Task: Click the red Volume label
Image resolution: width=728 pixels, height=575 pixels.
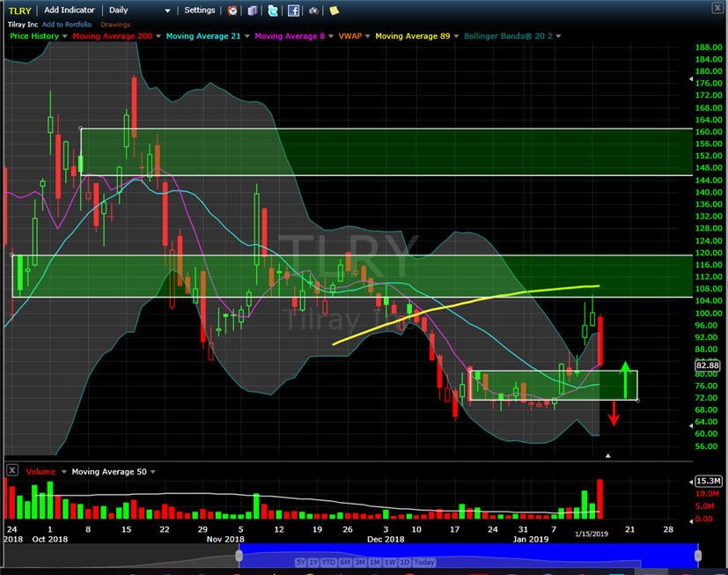Action: click(40, 472)
